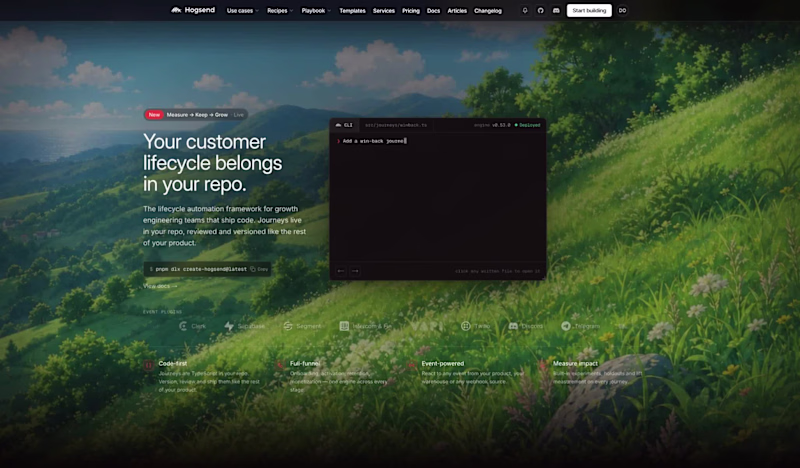Image resolution: width=800 pixels, height=468 pixels.
Task: Click the Full-funnel heading
Action: coord(305,363)
